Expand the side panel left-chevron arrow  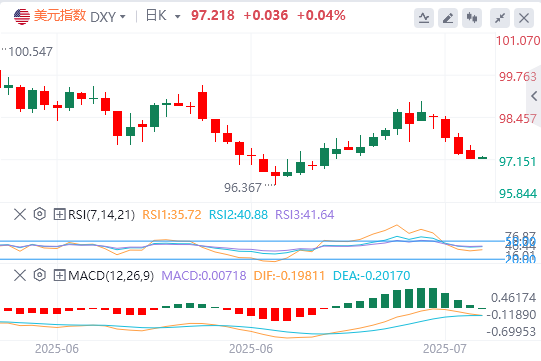[x=534, y=96]
